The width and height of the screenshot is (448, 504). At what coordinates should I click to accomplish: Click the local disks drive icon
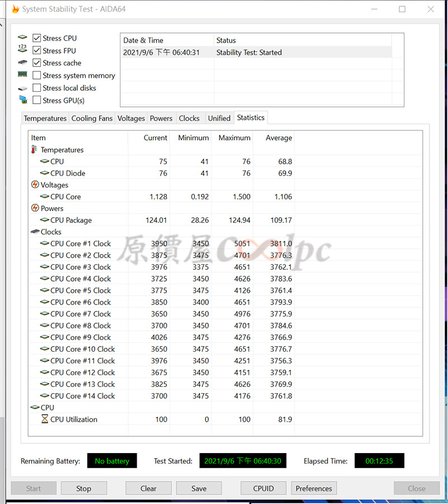point(22,88)
